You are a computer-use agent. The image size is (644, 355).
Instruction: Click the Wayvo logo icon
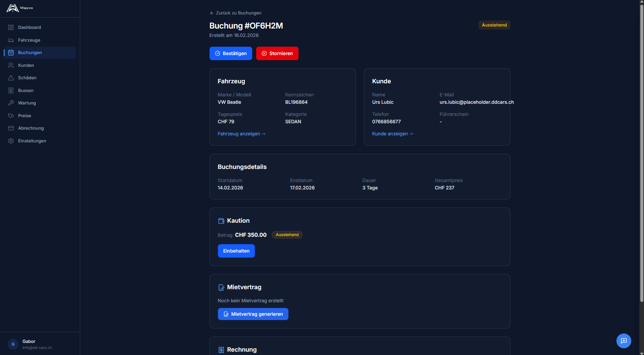[x=12, y=8]
